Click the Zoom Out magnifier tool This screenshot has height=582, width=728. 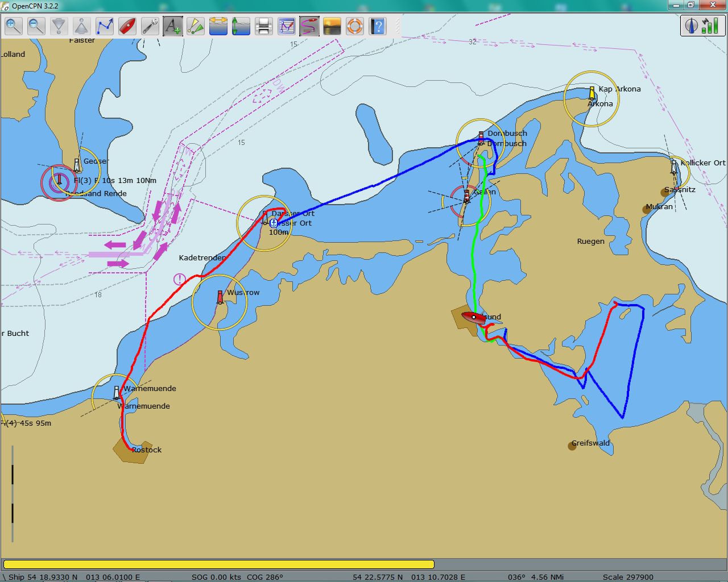[36, 26]
